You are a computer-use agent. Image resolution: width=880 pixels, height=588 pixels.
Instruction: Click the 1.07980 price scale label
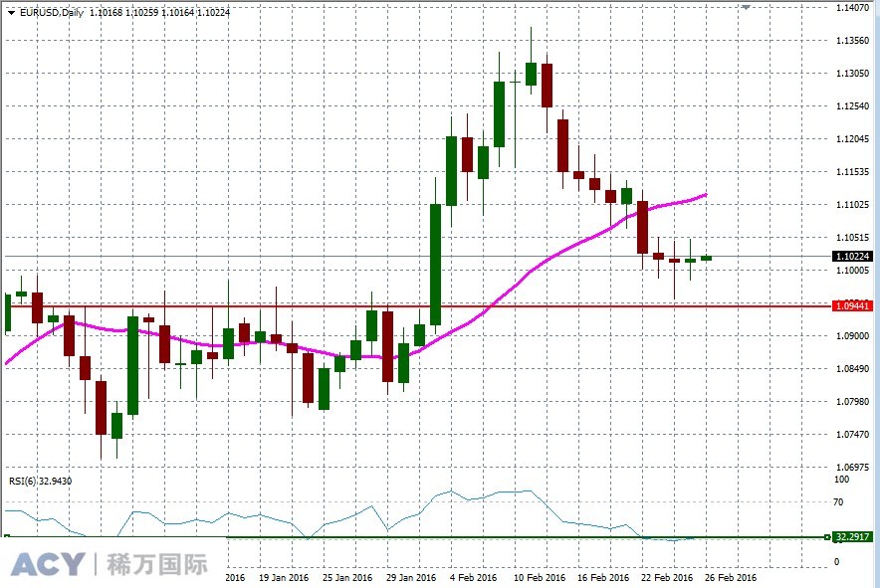pos(852,402)
